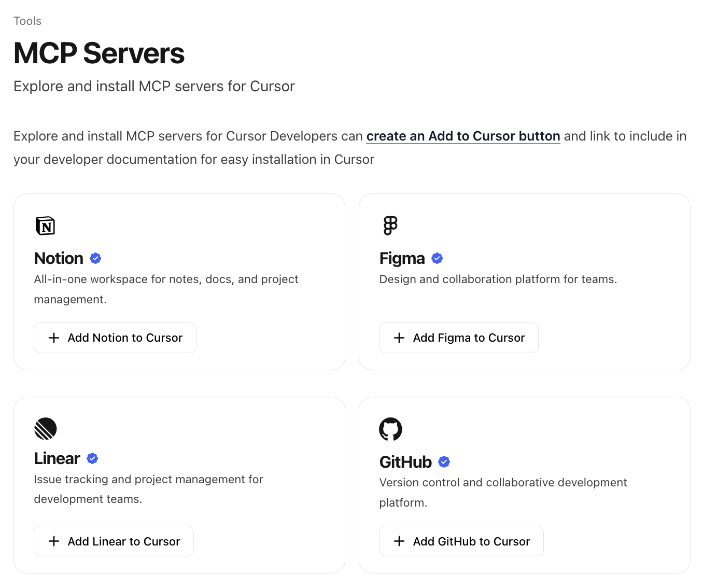Click the subtitle 'Explore and install MCP servers for Cursor'
This screenshot has width=703, height=588.
tap(154, 86)
